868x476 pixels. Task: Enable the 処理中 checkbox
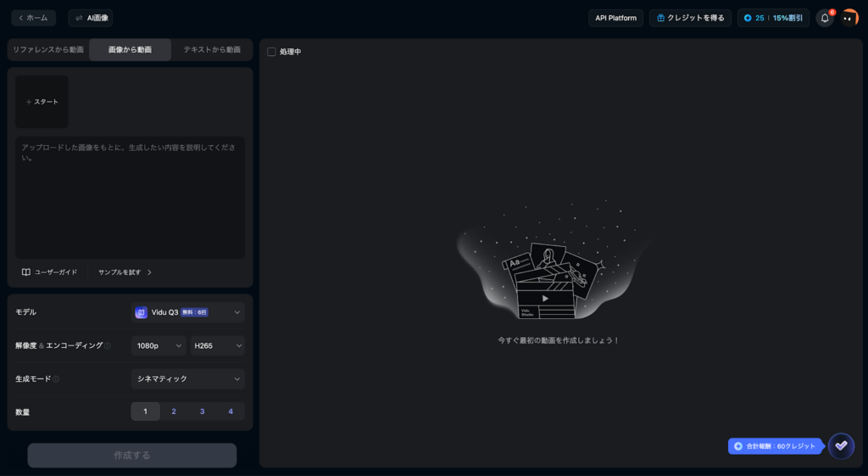point(271,52)
